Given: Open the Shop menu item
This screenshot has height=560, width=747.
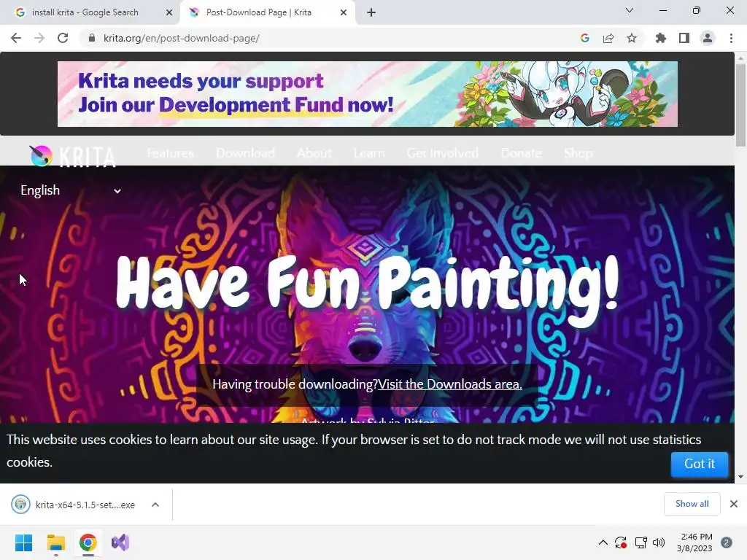Looking at the screenshot, I should coord(578,153).
